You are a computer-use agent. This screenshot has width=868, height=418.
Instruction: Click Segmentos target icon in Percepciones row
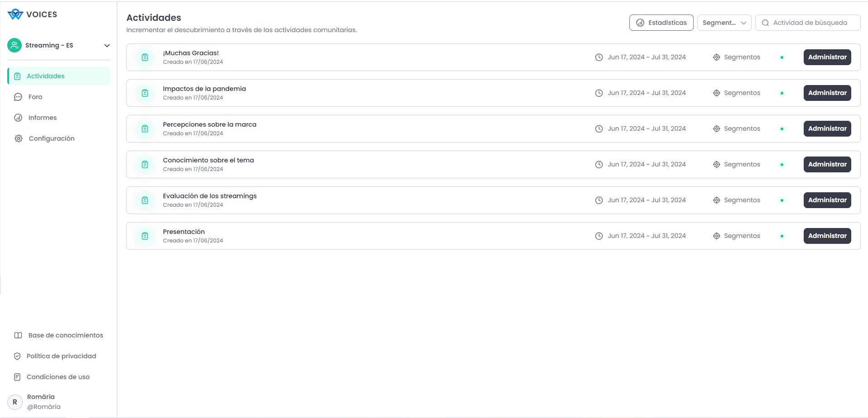click(x=716, y=129)
